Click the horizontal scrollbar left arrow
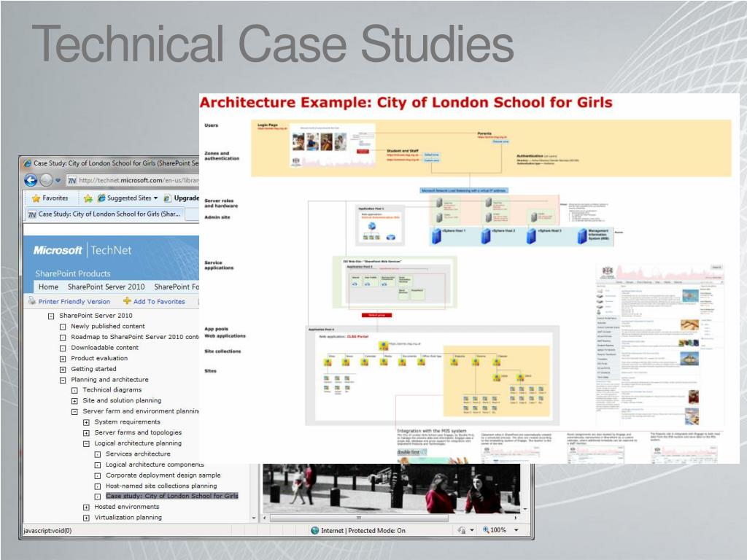Image resolution: width=747 pixels, height=560 pixels. pos(265,518)
